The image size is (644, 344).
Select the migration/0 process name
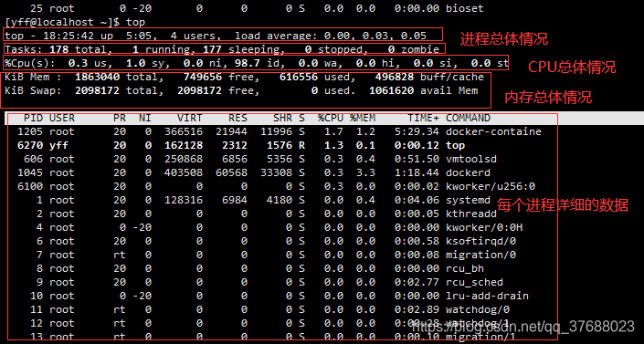481,255
